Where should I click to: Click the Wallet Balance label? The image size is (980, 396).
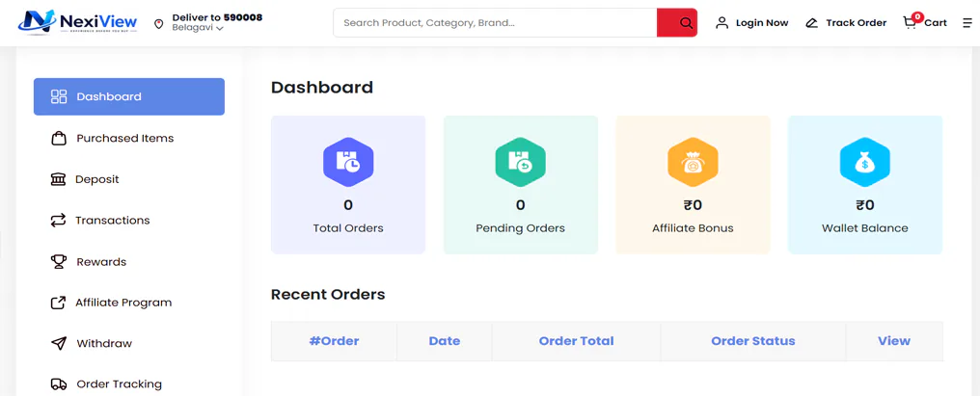865,228
